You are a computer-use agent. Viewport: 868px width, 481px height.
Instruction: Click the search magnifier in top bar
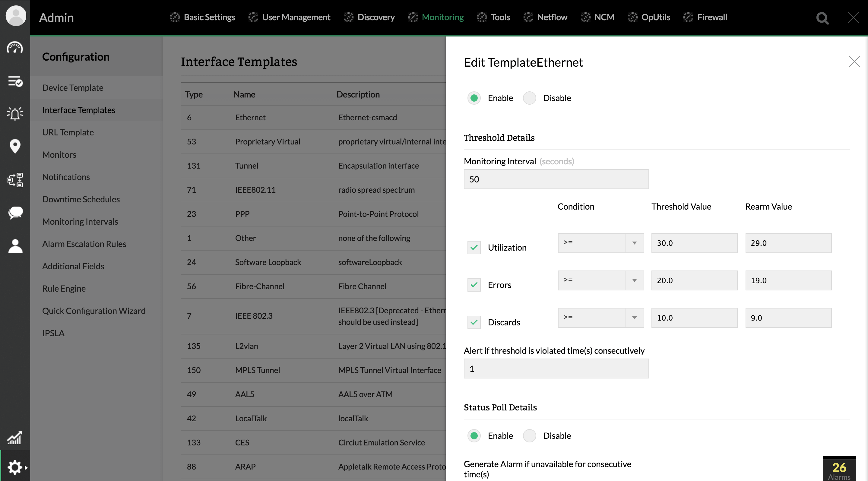point(822,18)
